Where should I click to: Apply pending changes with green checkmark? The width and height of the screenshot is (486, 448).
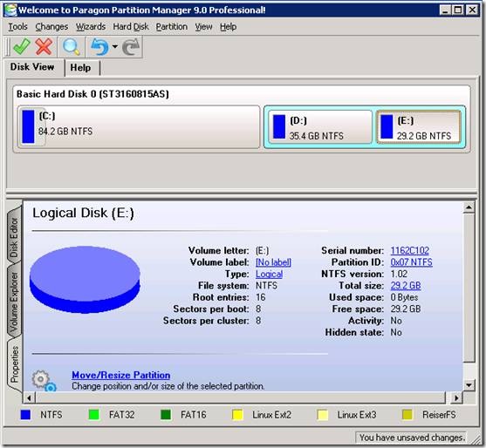(x=21, y=47)
